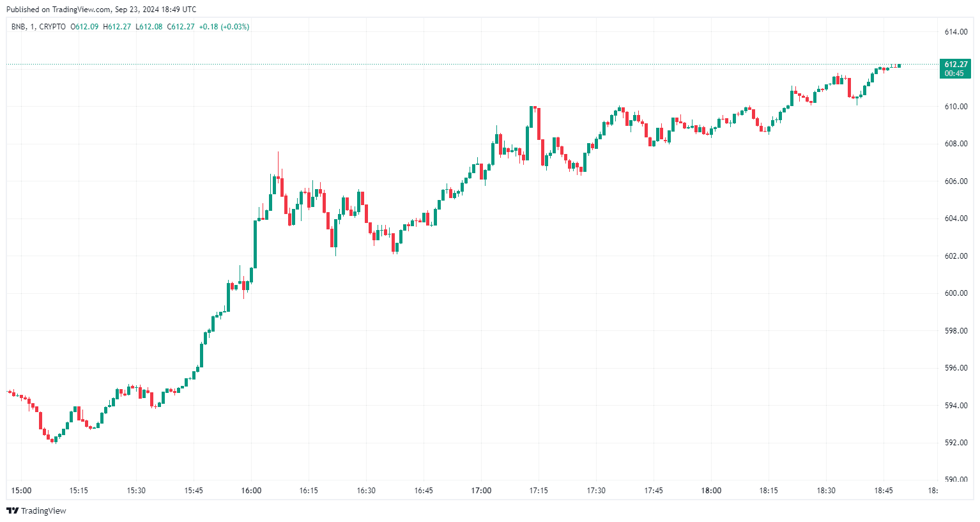Click the 18:45 time axis label
Screen dimensions: 980x522
click(884, 491)
